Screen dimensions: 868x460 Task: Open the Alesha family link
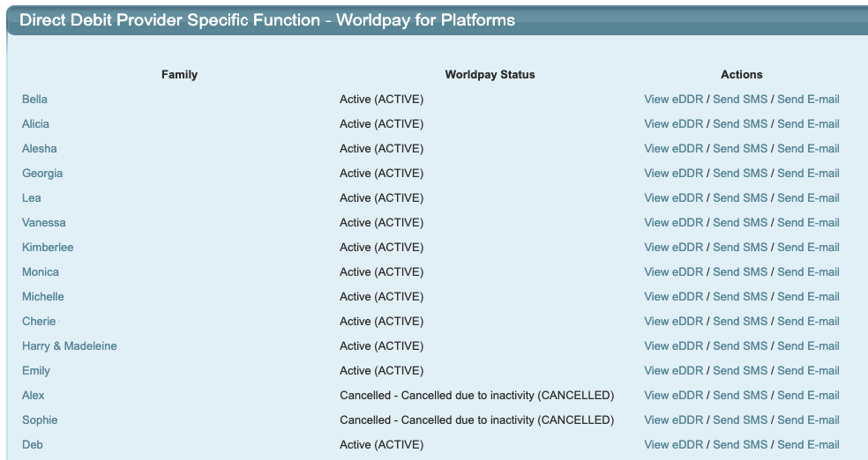[x=40, y=149]
